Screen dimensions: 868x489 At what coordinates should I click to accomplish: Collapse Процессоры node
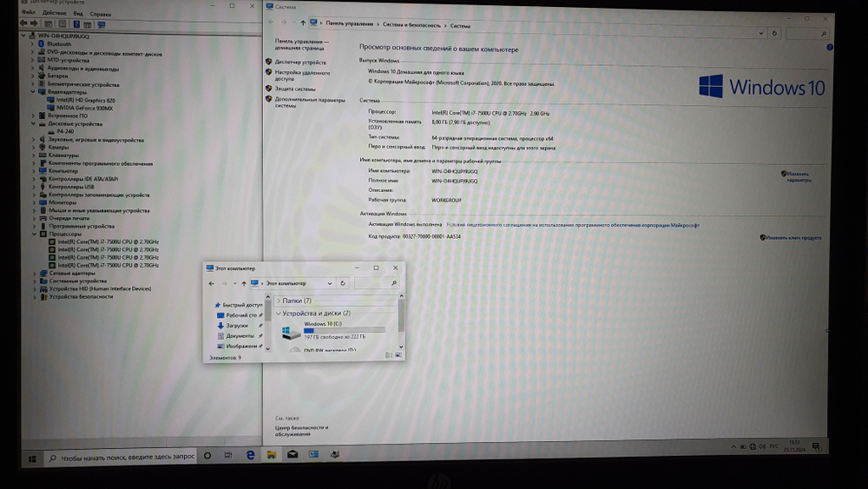[x=35, y=235]
